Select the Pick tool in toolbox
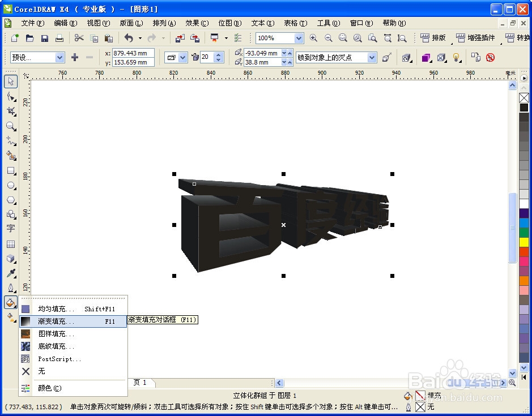This screenshot has height=416, width=532. pos(11,82)
